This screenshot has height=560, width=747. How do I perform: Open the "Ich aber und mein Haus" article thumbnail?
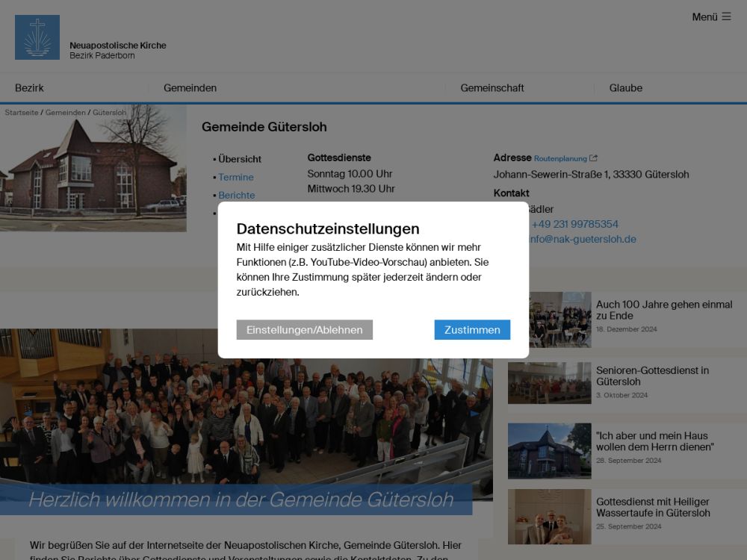[x=549, y=451]
